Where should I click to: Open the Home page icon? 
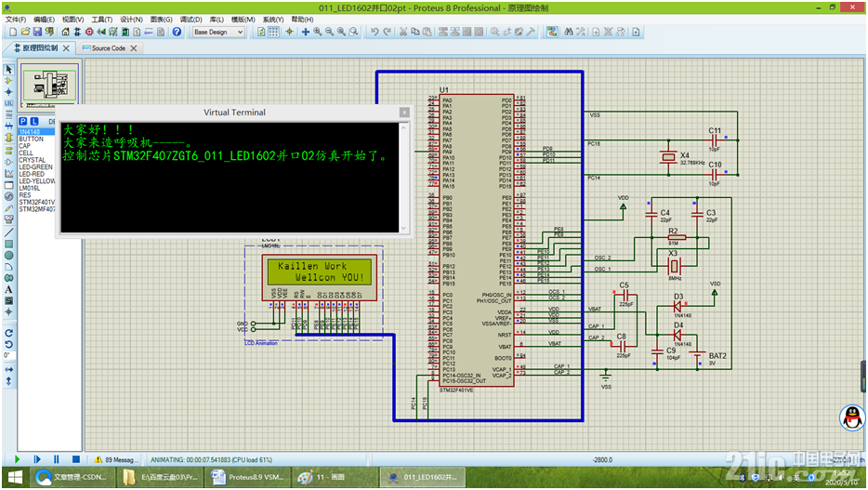click(65, 33)
